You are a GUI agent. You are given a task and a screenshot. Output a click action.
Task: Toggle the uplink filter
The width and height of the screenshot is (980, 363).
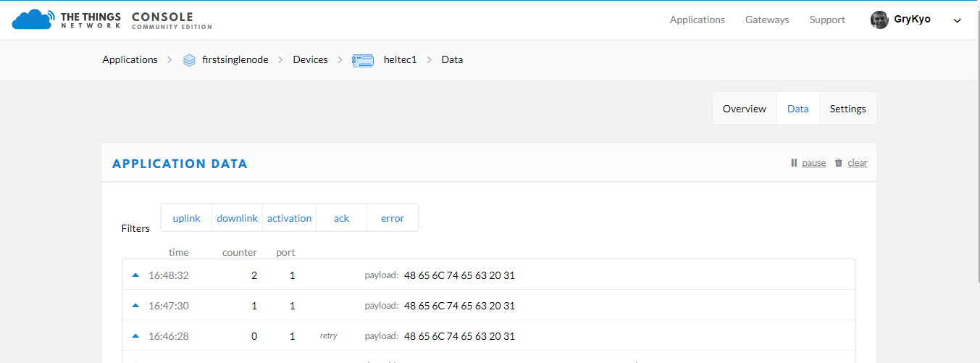186,218
